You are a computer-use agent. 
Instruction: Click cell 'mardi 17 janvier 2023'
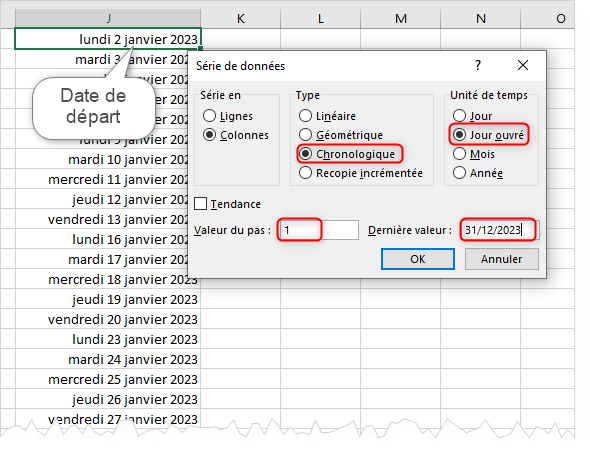coord(102,259)
